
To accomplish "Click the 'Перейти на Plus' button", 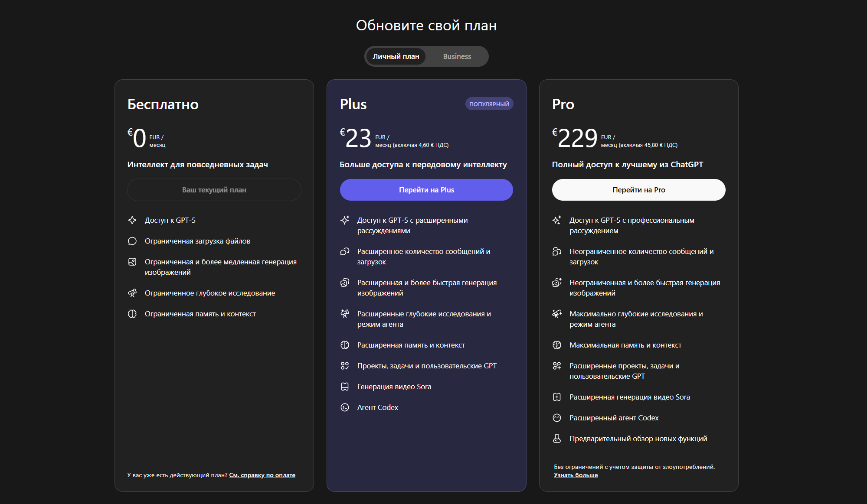I will 426,190.
